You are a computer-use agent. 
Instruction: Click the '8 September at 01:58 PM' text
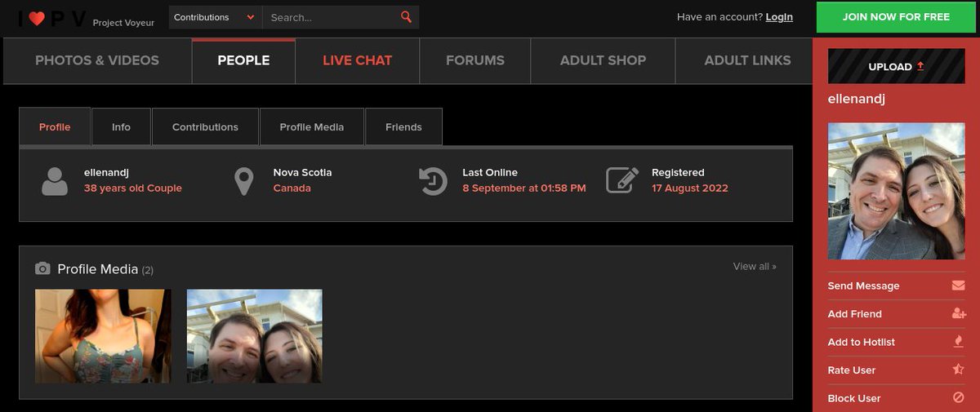(x=524, y=188)
